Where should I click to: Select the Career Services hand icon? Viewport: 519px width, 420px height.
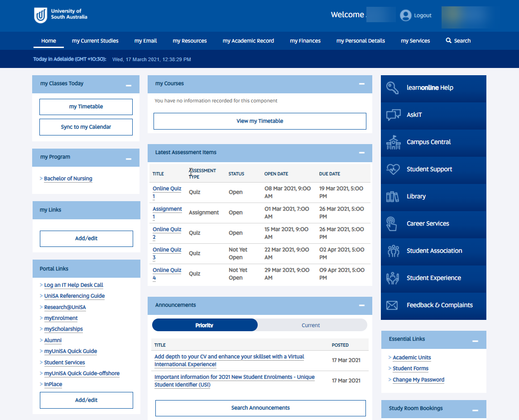tap(393, 223)
